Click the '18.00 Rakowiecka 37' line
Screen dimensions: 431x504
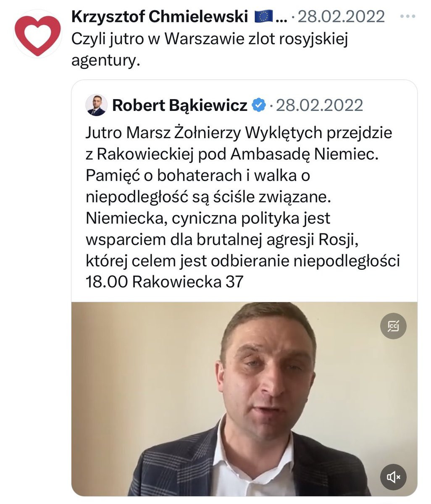tap(164, 282)
